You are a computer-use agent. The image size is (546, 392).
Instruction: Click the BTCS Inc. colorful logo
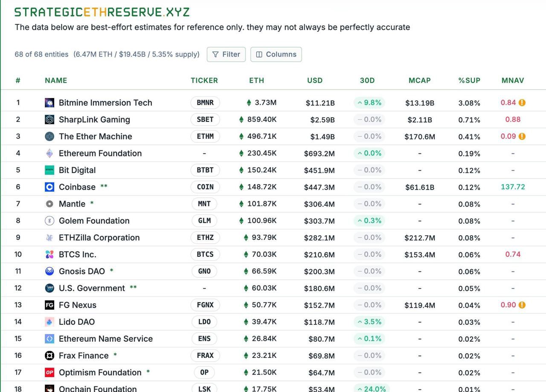point(49,254)
